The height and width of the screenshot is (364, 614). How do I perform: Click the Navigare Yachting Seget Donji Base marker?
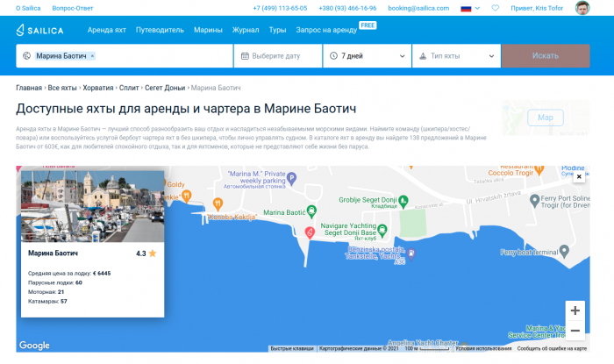pos(382,230)
